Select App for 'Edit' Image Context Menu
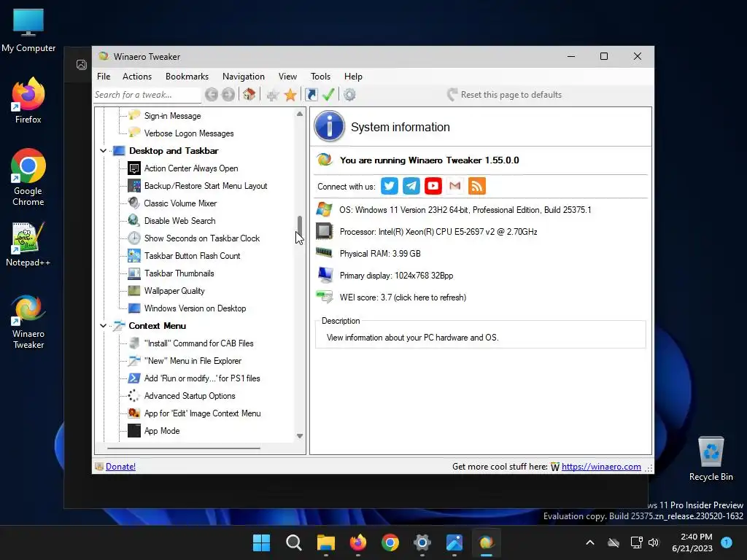 [203, 414]
